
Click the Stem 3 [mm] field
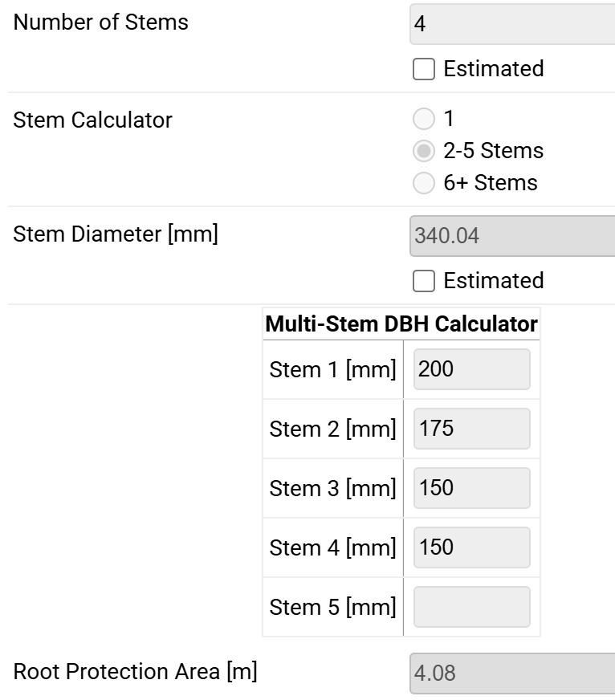pyautogui.click(x=471, y=488)
